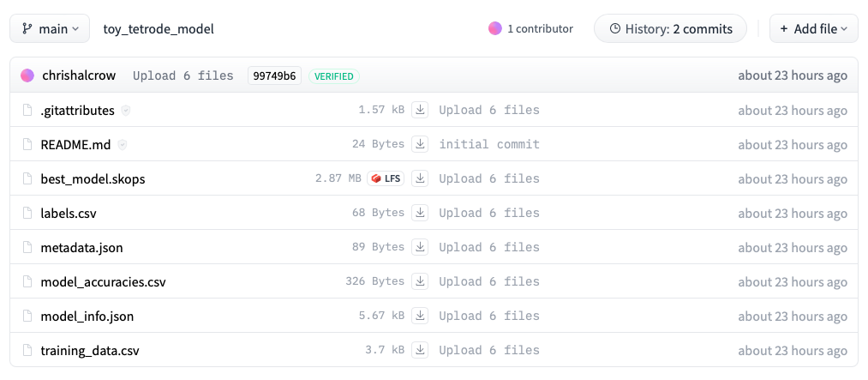868x380 pixels.
Task: Download the labels.csv file
Action: point(420,213)
